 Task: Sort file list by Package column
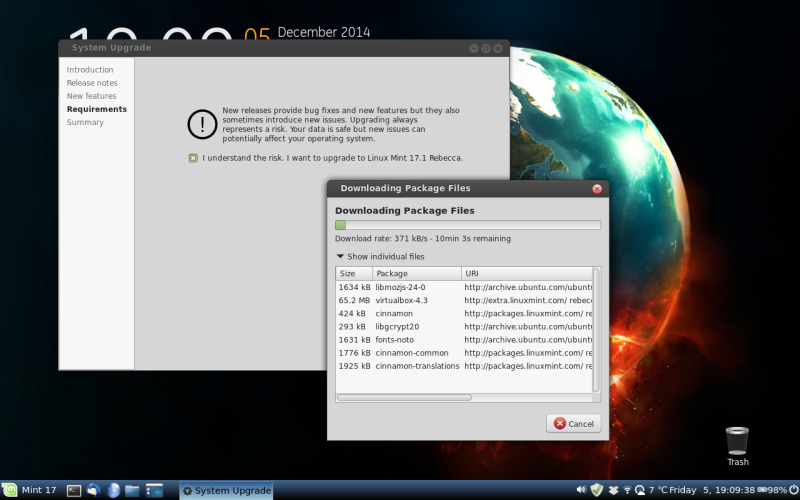pos(416,273)
